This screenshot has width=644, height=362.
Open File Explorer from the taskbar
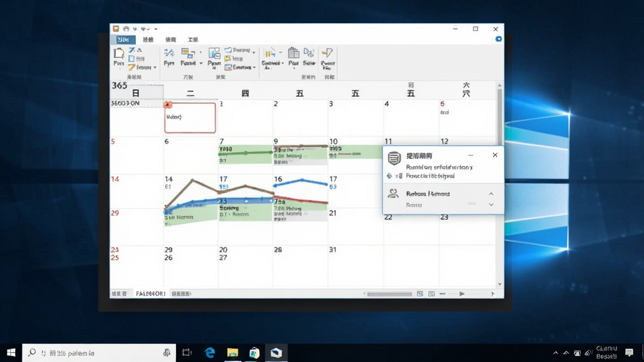233,353
